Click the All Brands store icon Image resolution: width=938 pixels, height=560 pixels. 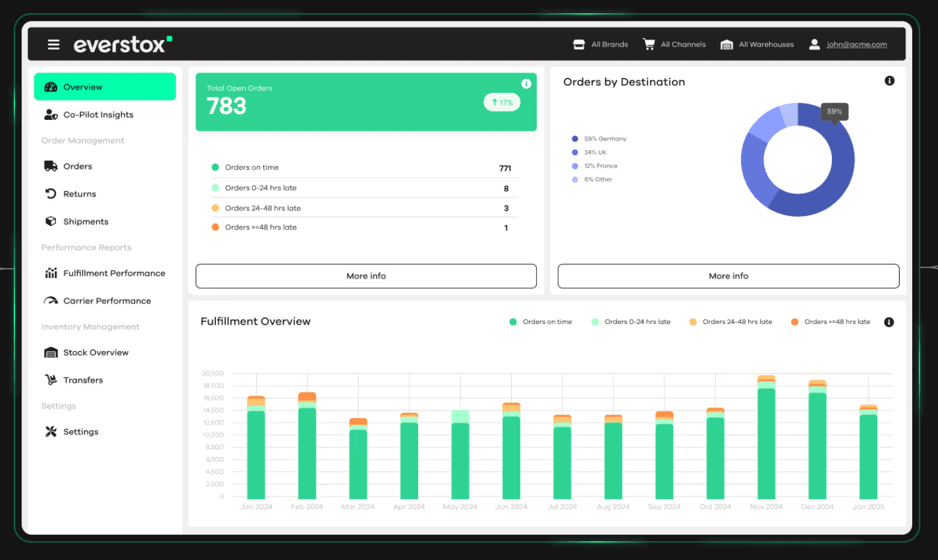pyautogui.click(x=579, y=45)
